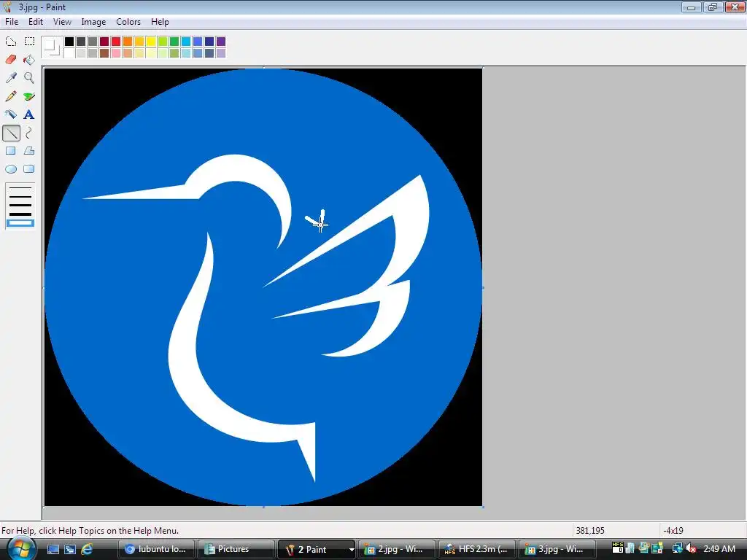The width and height of the screenshot is (747, 560).
Task: Click the muted volume tray icon
Action: pyautogui.click(x=691, y=549)
